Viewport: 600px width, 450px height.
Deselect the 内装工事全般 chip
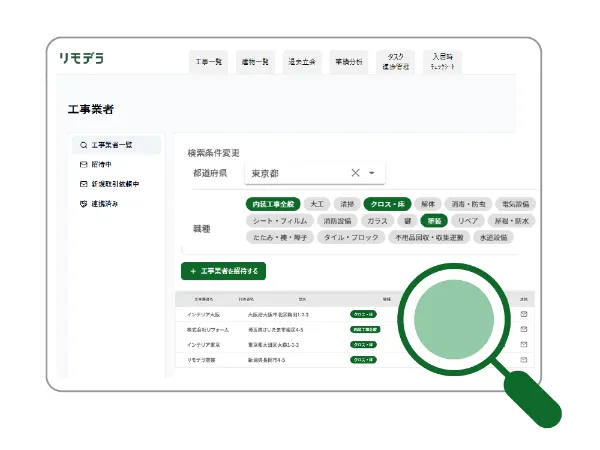[273, 204]
